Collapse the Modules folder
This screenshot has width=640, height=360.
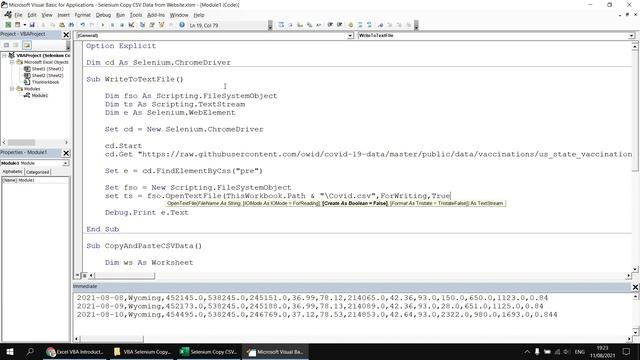point(12,89)
